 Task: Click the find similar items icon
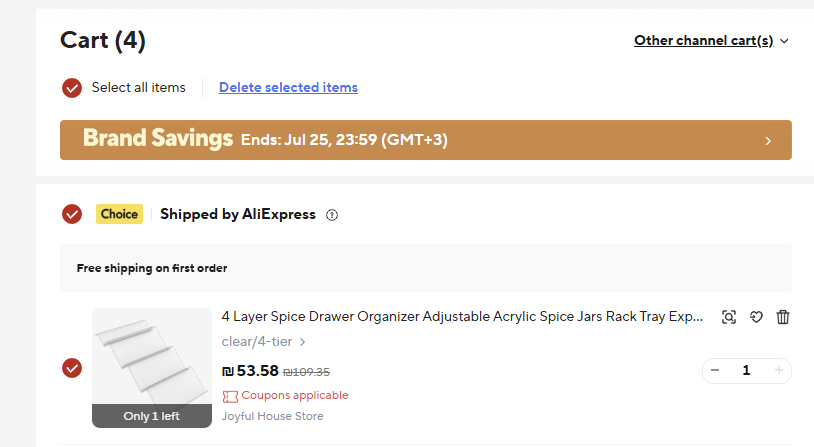[x=729, y=317]
